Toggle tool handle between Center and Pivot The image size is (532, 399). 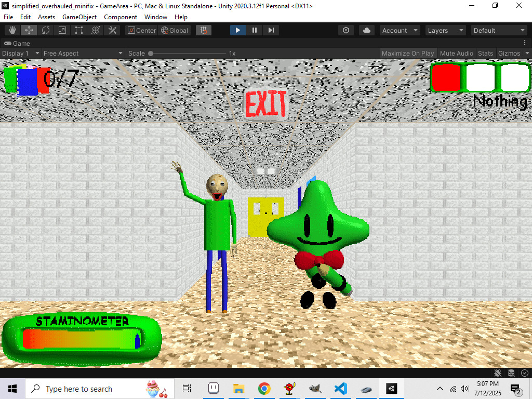coord(141,30)
